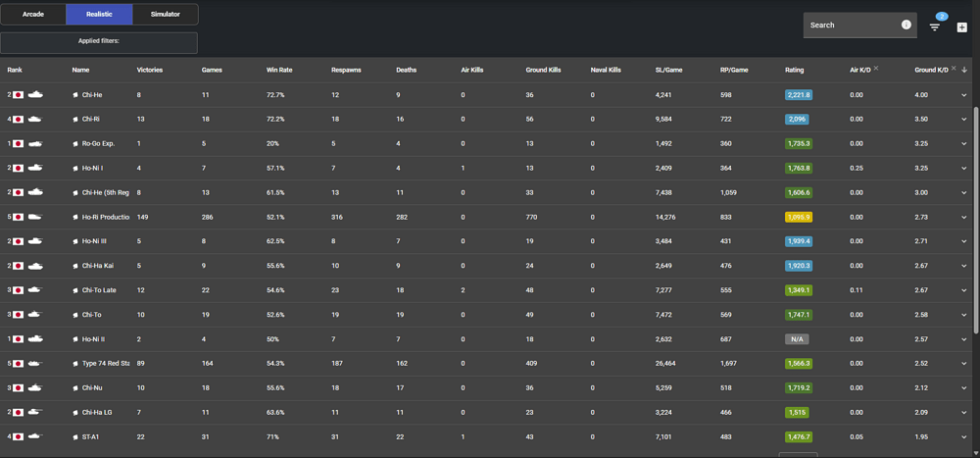Open the filter options icon
The height and width of the screenshot is (458, 980).
pos(935,26)
